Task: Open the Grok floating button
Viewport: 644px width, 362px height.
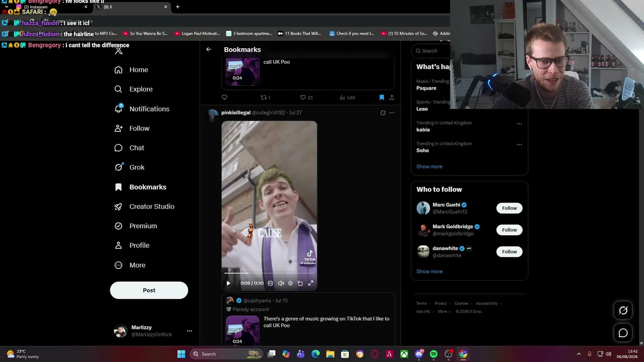Action: point(623,311)
